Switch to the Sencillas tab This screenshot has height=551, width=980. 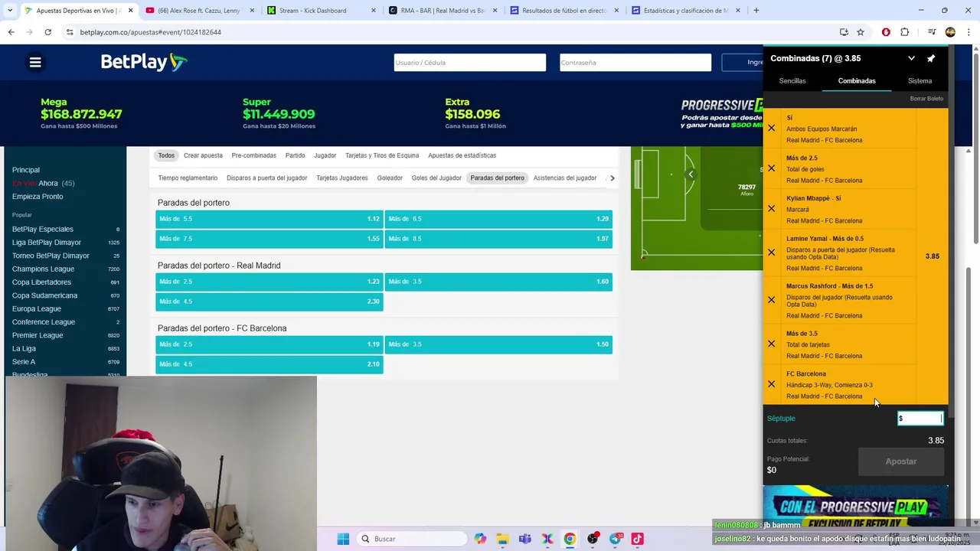pos(792,80)
